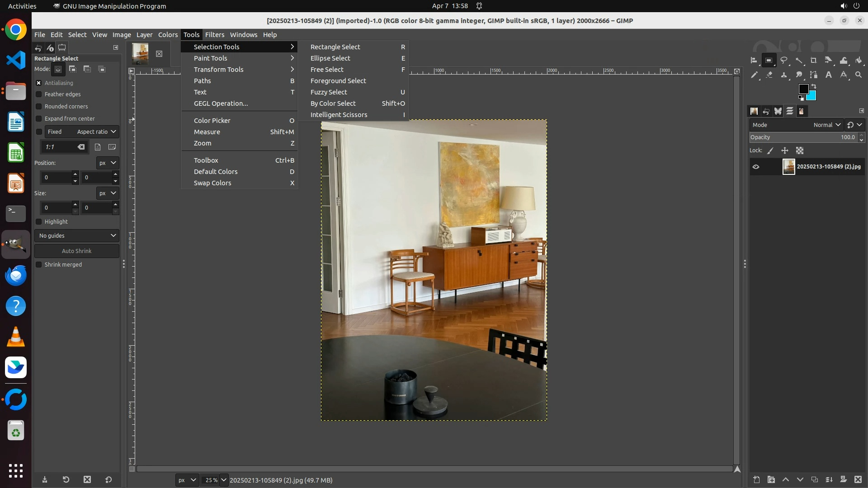Open the Filters menu

click(214, 35)
